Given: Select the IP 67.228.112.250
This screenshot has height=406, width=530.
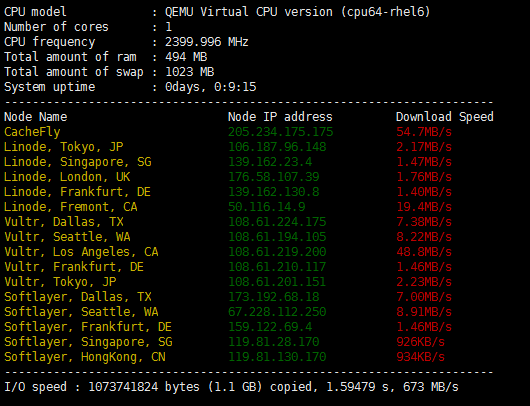Looking at the screenshot, I should (277, 312).
